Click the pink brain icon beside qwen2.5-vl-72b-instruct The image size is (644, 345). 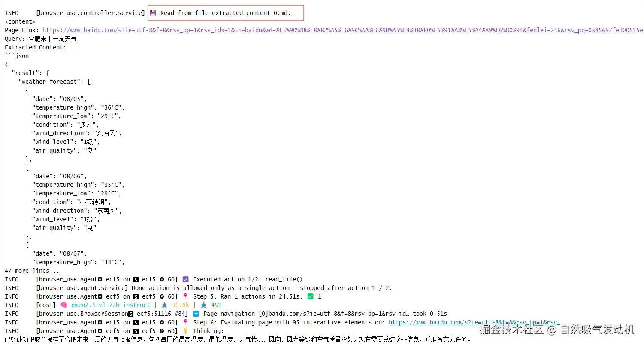[x=63, y=305]
